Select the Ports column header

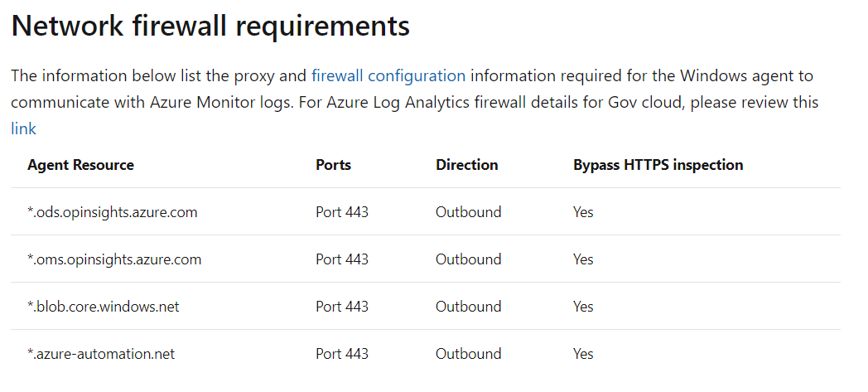(x=333, y=164)
